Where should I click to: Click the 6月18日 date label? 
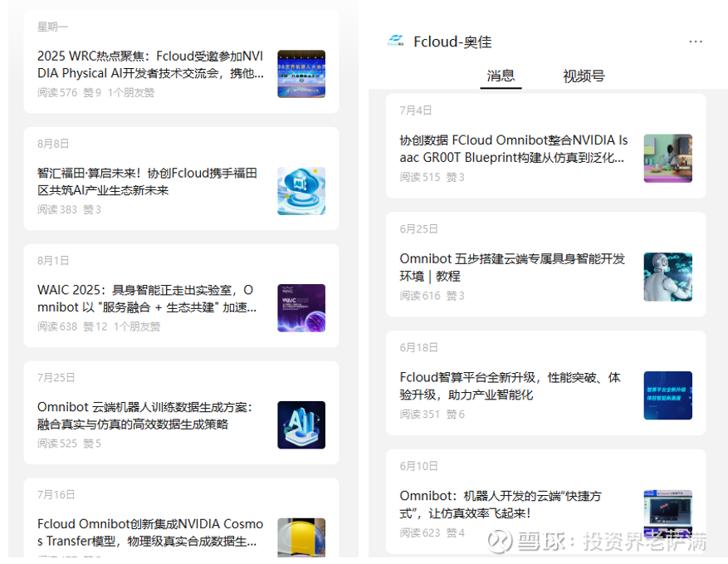[418, 347]
